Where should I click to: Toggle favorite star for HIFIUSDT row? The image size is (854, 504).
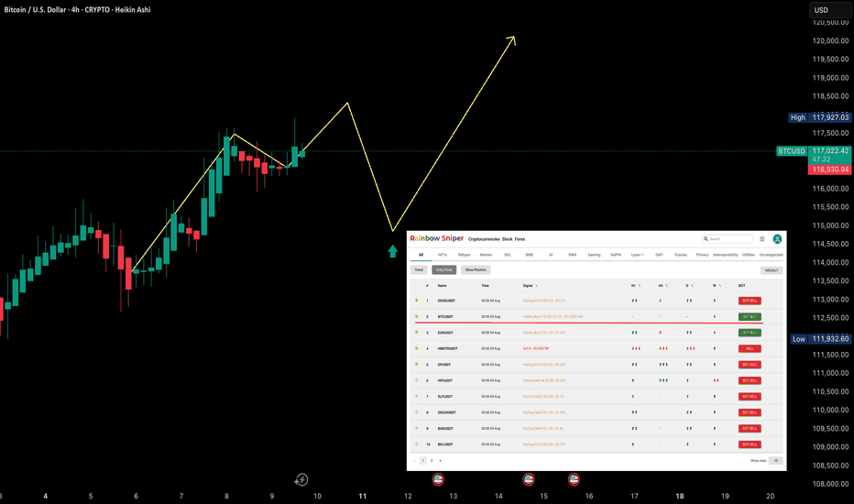click(417, 379)
